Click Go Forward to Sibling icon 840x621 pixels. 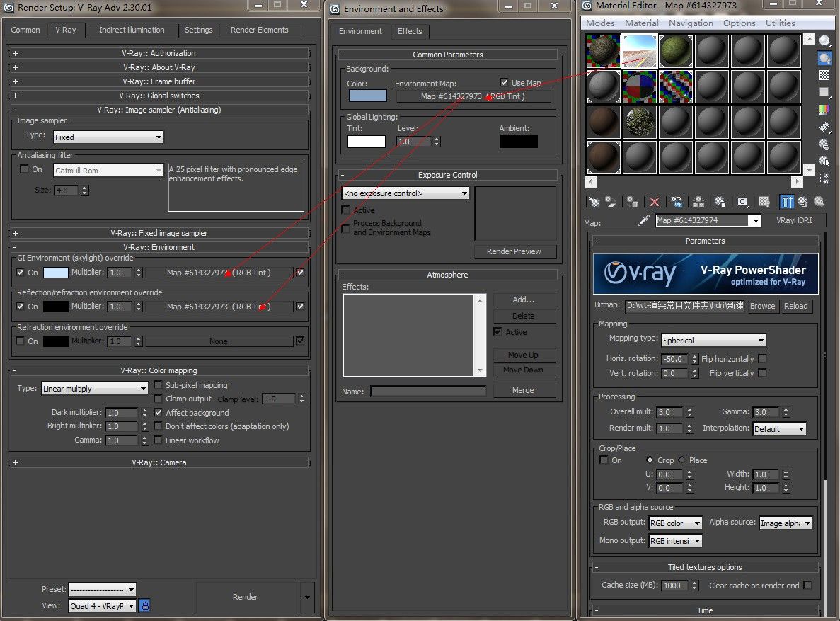(819, 203)
